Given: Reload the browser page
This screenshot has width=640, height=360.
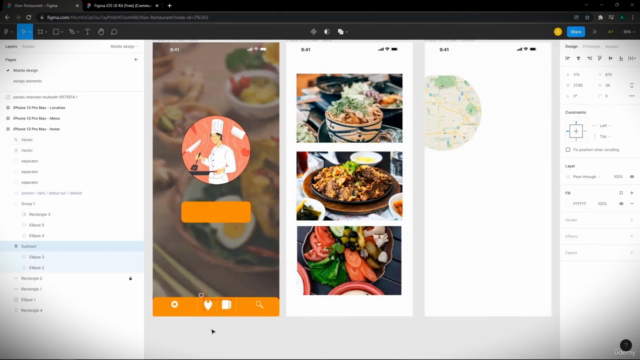Looking at the screenshot, I should pyautogui.click(x=29, y=18).
